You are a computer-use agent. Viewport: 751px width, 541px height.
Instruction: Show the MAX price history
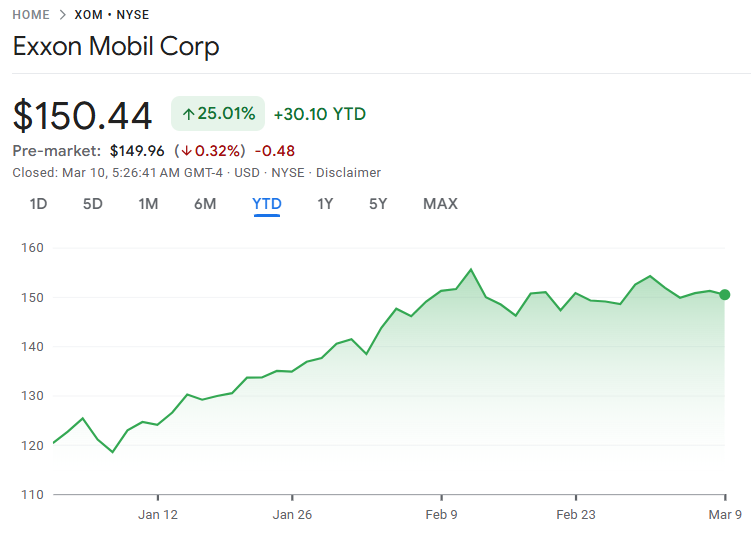[x=440, y=204]
